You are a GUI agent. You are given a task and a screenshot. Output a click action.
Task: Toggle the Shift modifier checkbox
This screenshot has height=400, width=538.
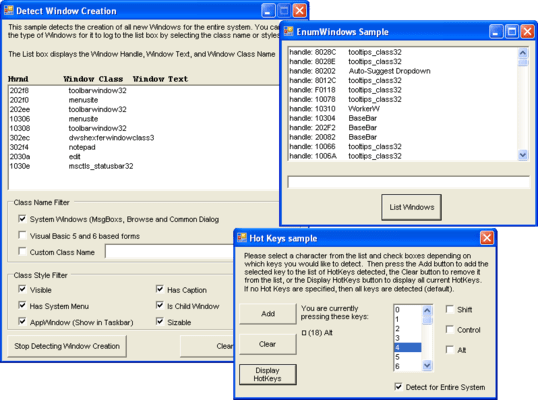[x=449, y=309]
